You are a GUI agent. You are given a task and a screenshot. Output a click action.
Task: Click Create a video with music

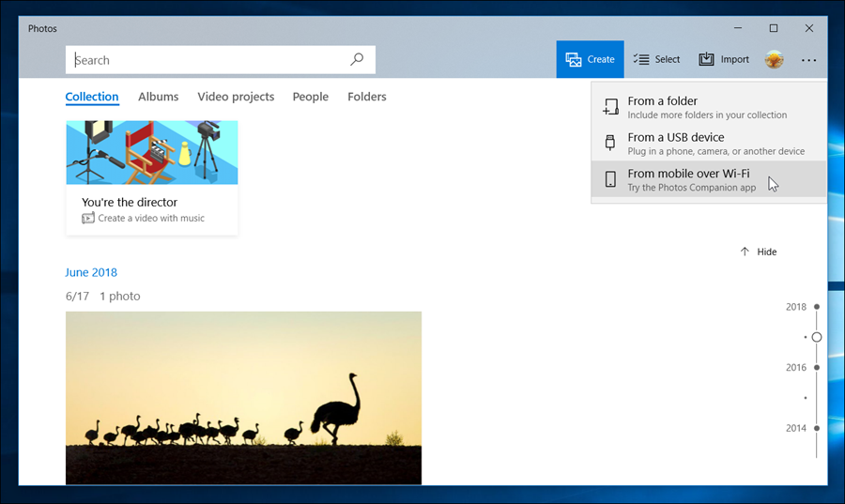click(x=151, y=218)
